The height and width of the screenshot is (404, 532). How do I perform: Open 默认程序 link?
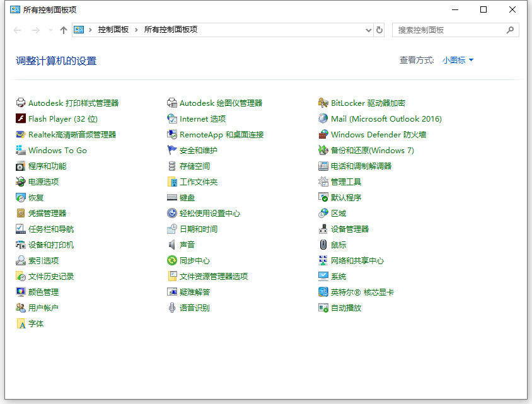pyautogui.click(x=345, y=198)
